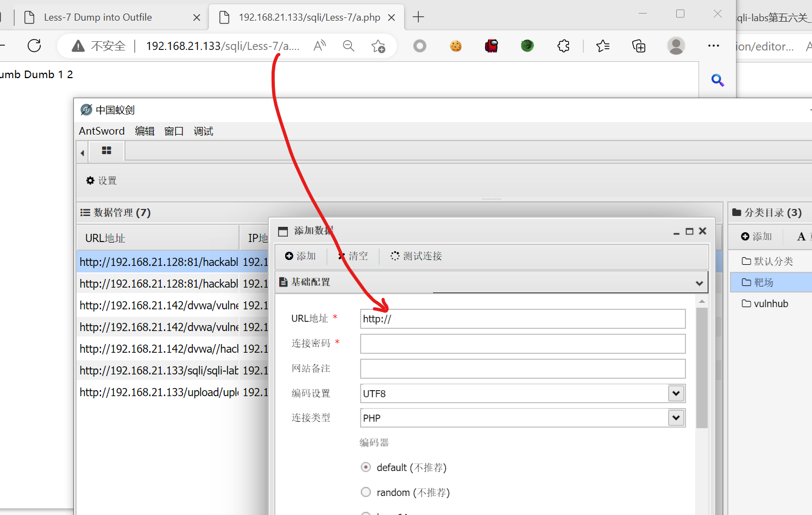Click the not-secure warning triangle icon
Screen dimensions: 812x515
pos(78,46)
